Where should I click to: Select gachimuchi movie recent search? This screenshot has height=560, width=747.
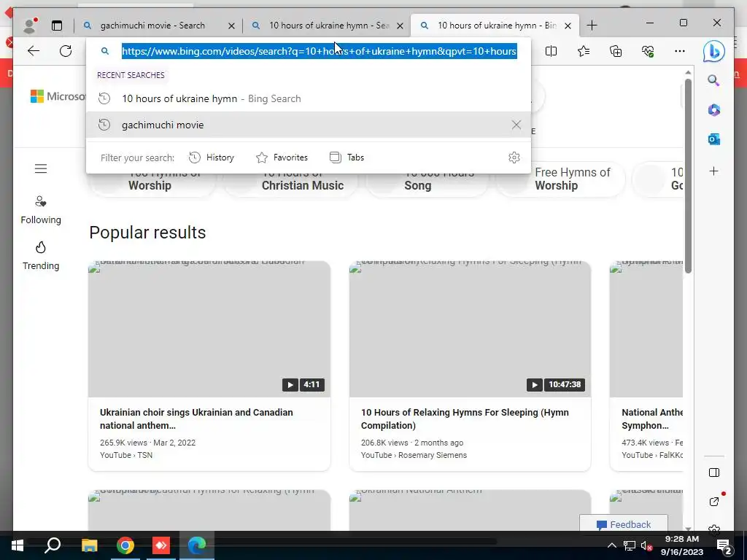309,125
